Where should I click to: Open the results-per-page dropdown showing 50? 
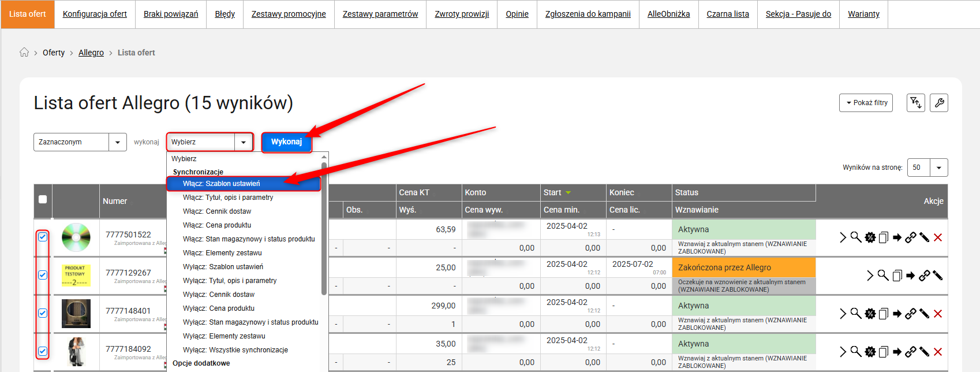[x=927, y=168]
